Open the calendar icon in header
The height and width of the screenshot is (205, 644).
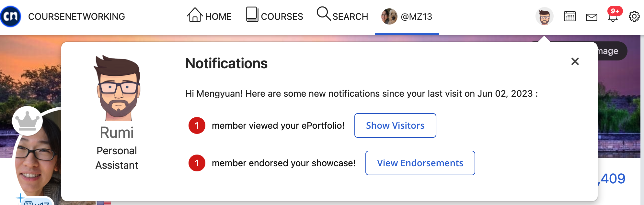click(570, 16)
